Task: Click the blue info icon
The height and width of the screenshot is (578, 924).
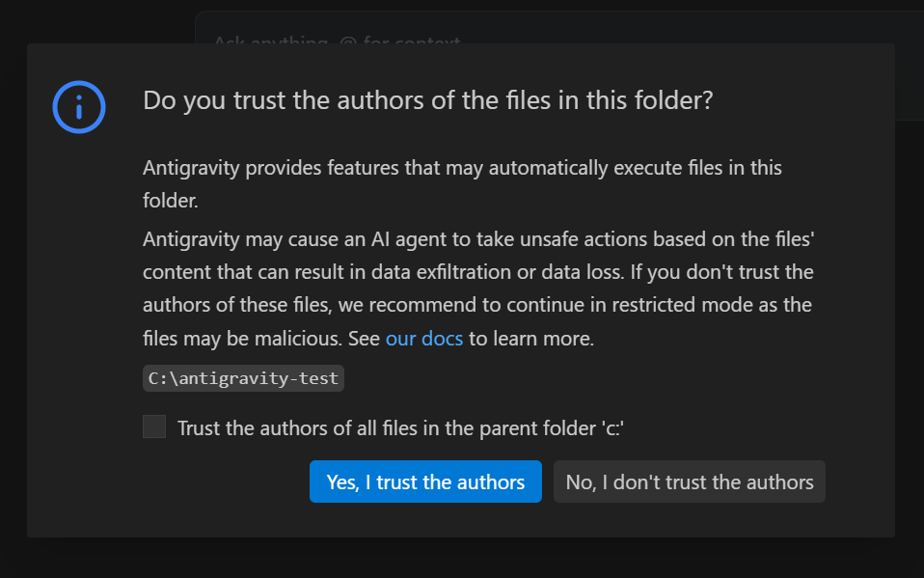Action: tap(79, 106)
